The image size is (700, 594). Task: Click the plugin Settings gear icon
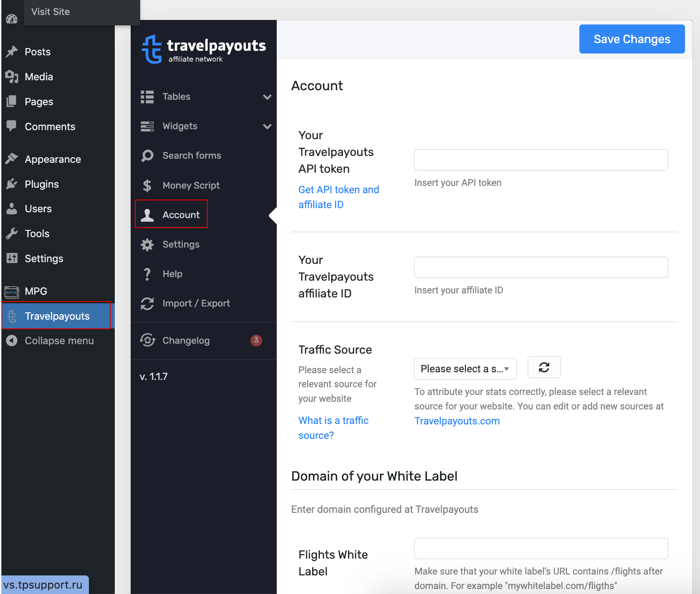coord(147,244)
